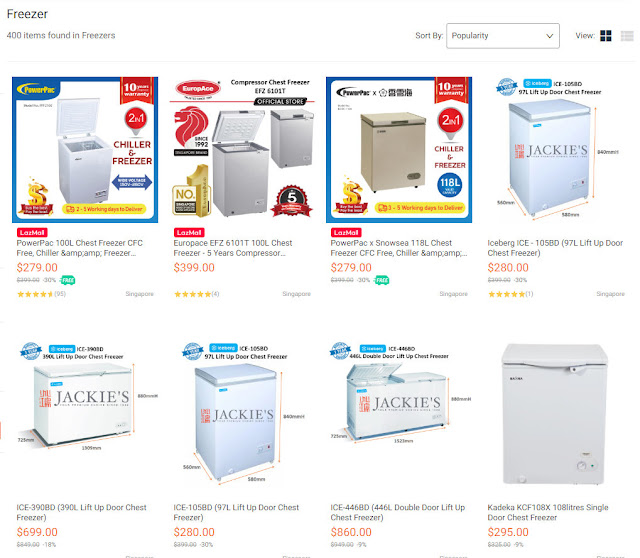The image size is (640, 558).
Task: Open ICE-390BD 390L Lift Up Door title link
Action: [82, 512]
